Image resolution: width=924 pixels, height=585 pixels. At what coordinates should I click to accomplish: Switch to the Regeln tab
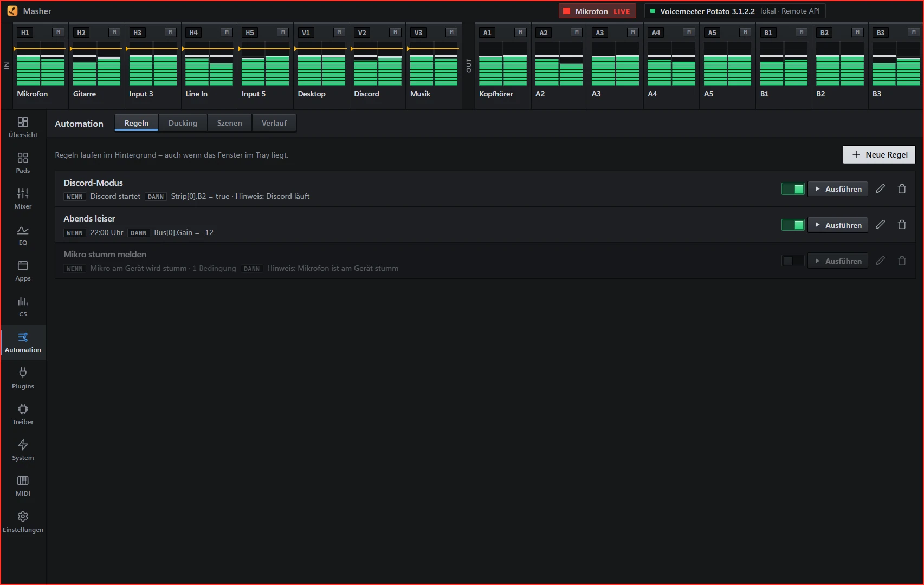[x=137, y=123]
